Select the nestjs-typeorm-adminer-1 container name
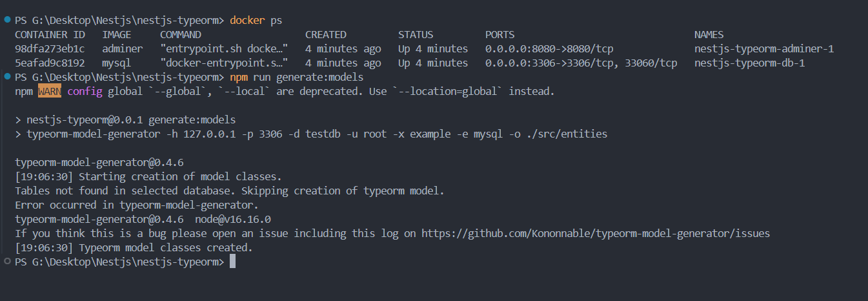This screenshot has height=301, width=868. (x=764, y=49)
